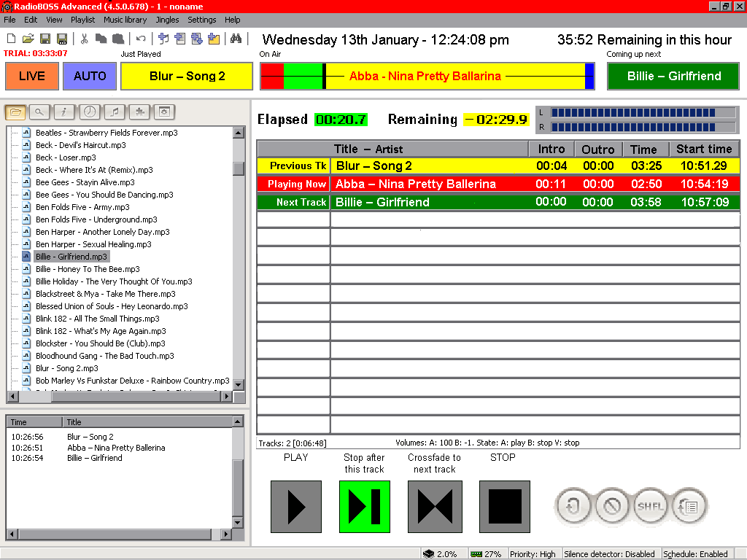
Task: Open the Playlist menu
Action: 83,20
